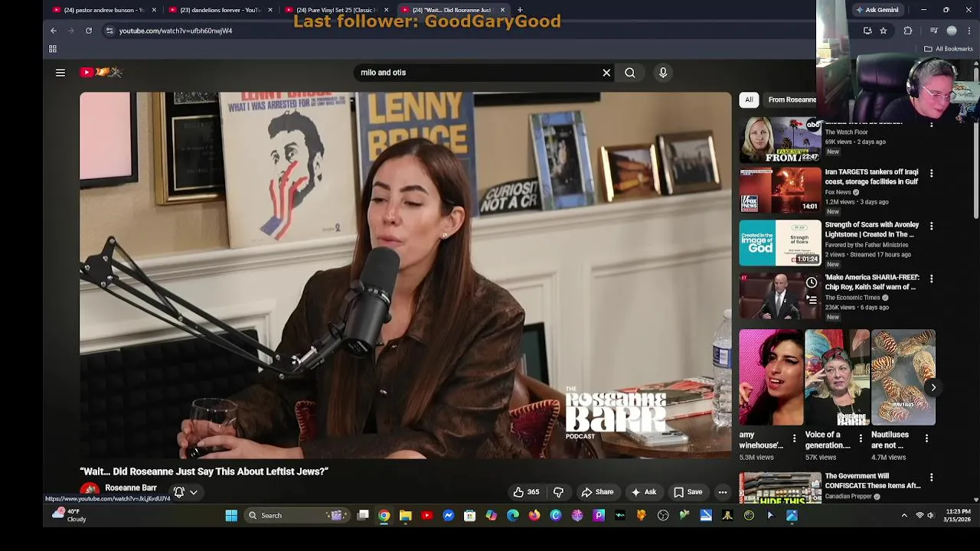Open the YouTube guide hamburger menu
The image size is (980, 551).
point(60,73)
